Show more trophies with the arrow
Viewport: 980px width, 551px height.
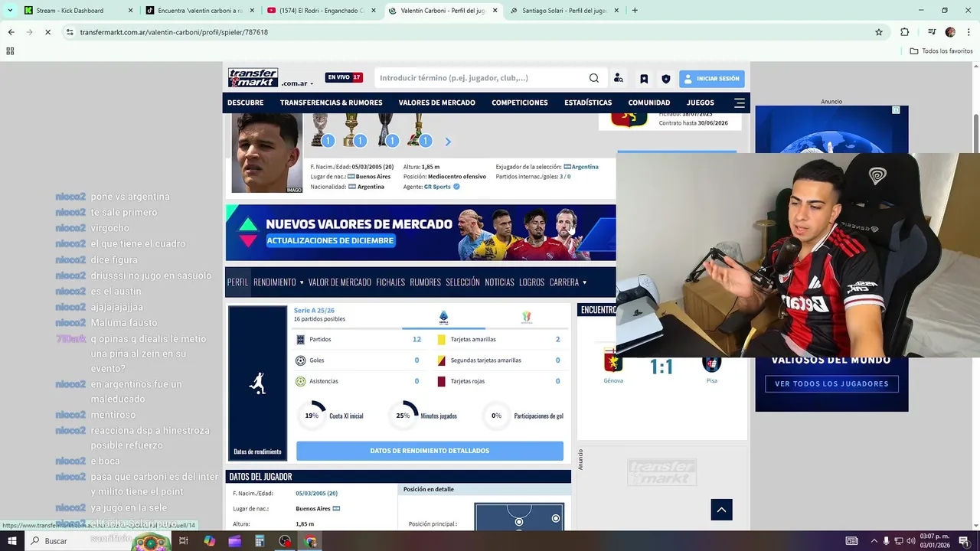tap(448, 142)
